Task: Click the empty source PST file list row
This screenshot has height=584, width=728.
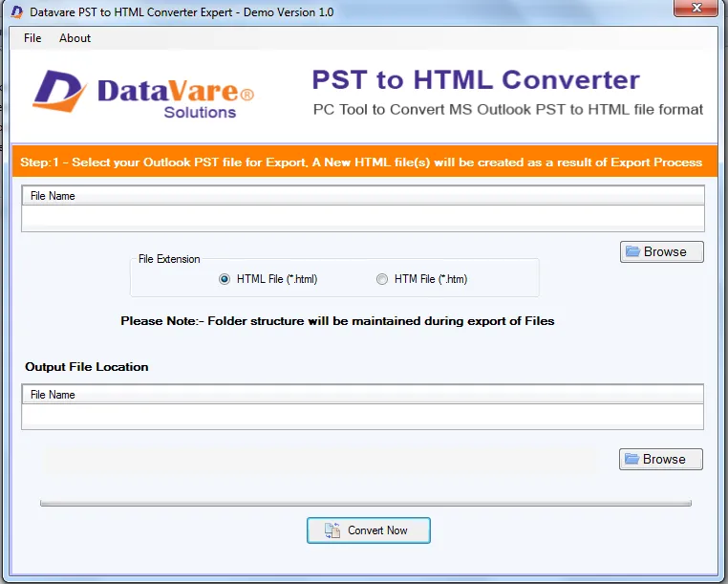Action: pos(363,216)
